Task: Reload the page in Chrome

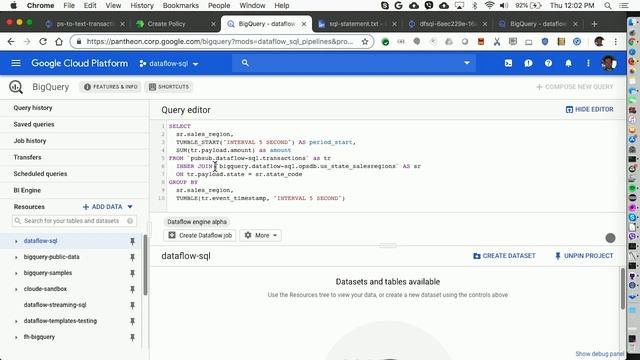Action: click(43, 42)
